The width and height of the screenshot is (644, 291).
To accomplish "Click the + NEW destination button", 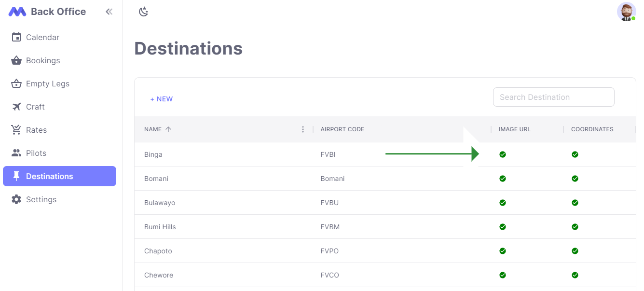I will (161, 99).
